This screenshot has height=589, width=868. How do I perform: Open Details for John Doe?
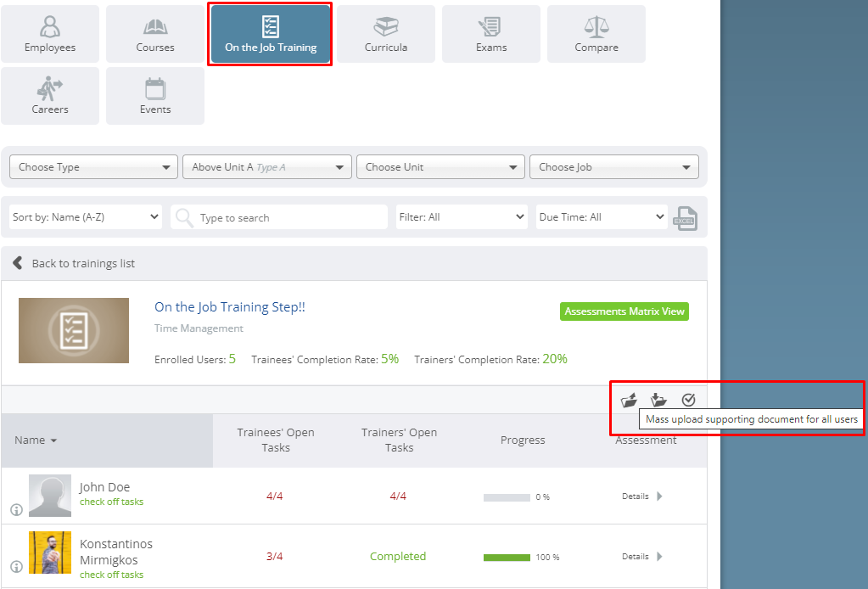(x=635, y=496)
